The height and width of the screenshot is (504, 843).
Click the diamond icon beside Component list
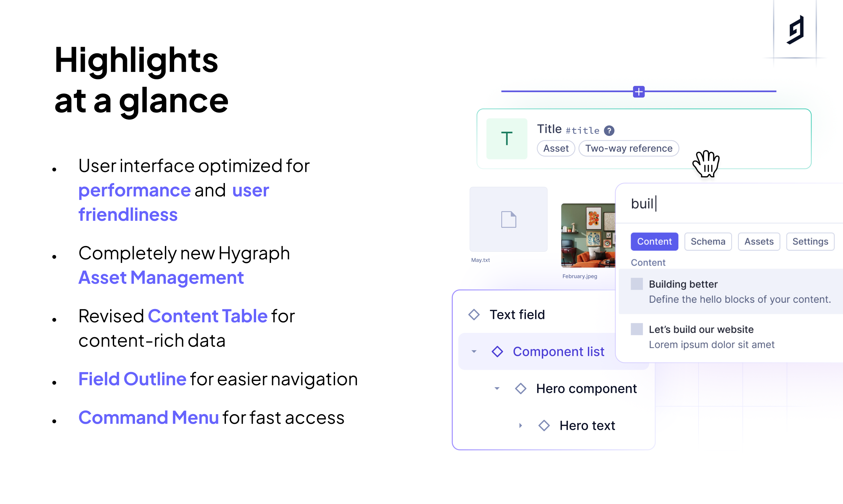pos(497,351)
